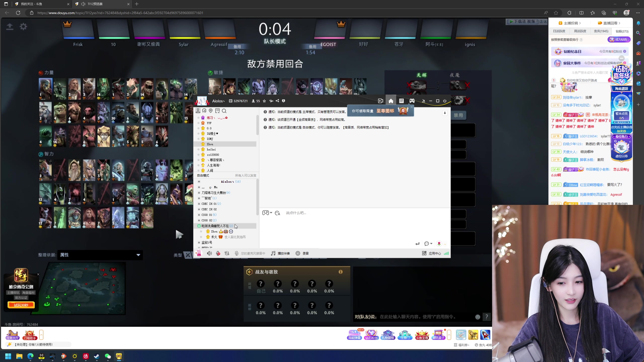Open the search icon in YY sidebar

tap(224, 111)
